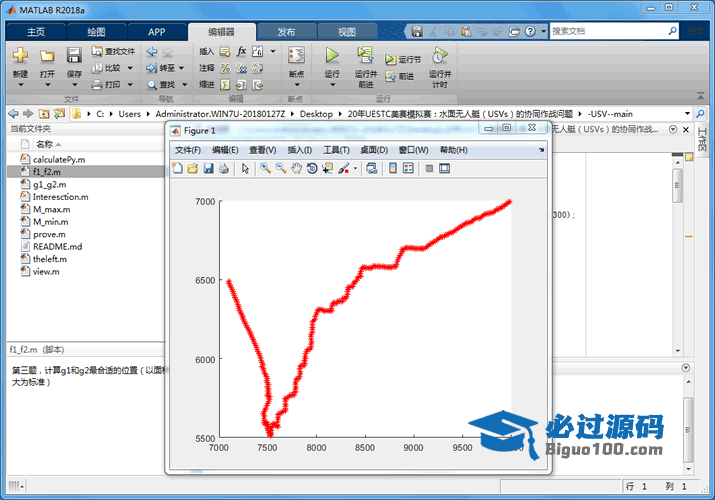The image size is (715, 500).
Task: Click the 打开 (Open) folder icon
Action: coord(47,56)
